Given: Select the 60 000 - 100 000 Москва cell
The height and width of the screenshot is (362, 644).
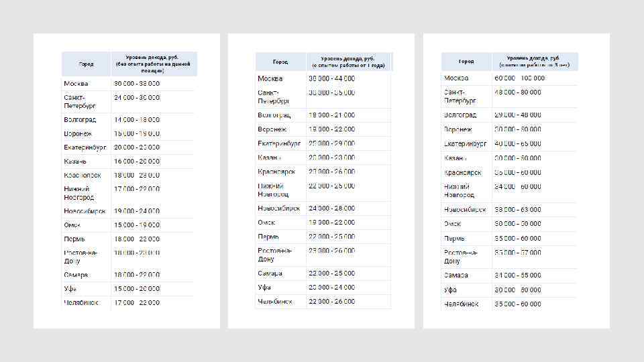Looking at the screenshot, I should tap(520, 78).
